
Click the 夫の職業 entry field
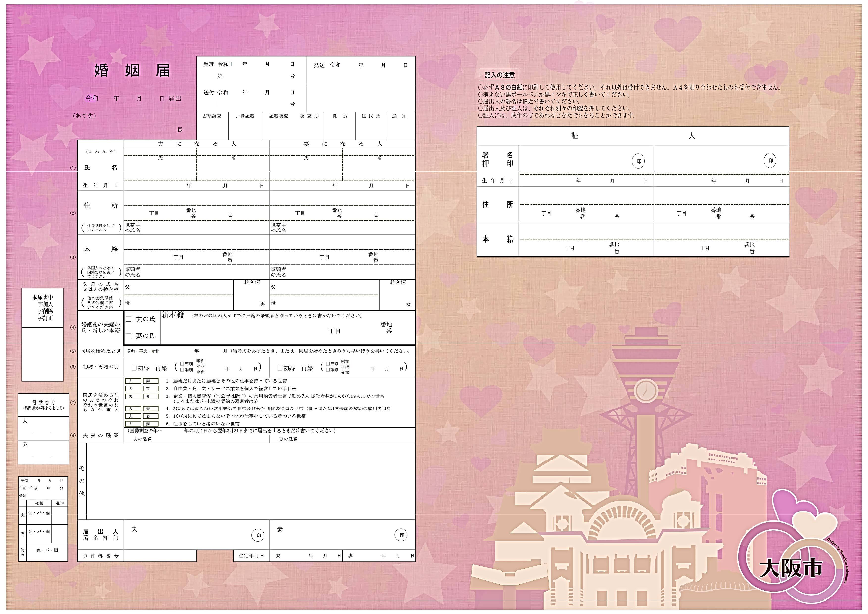(196, 439)
